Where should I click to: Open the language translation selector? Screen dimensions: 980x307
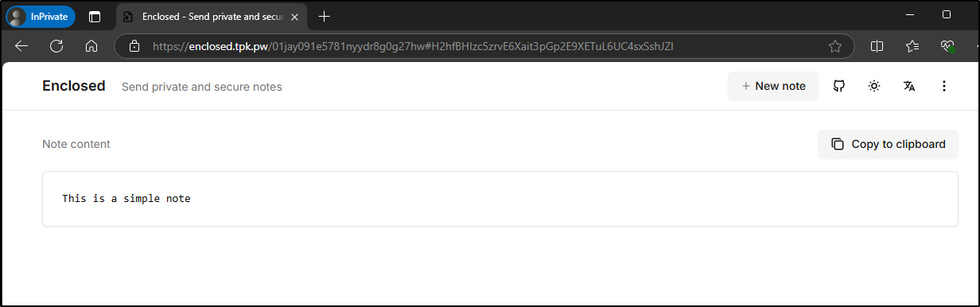tap(909, 86)
